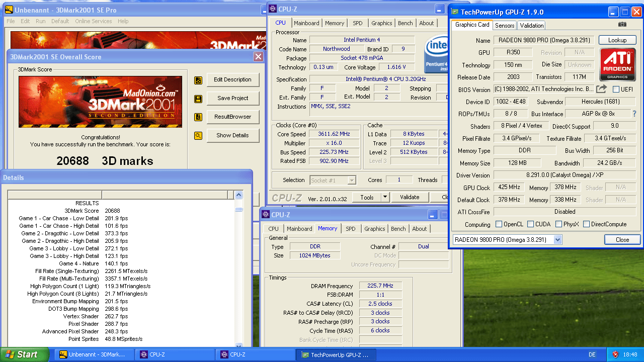The width and height of the screenshot is (644, 362).
Task: Open the Online Services menu
Action: pos(94,21)
